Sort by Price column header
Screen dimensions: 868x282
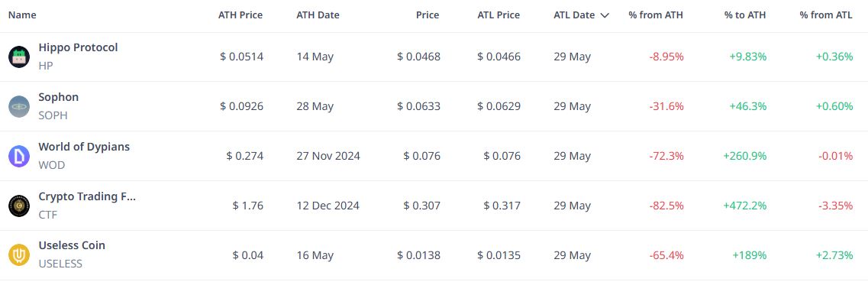[x=428, y=15]
